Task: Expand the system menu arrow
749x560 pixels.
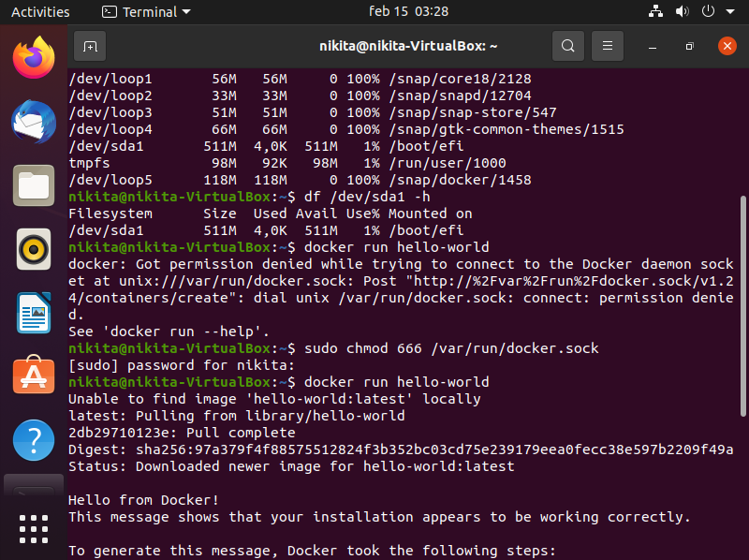Action: tap(730, 11)
